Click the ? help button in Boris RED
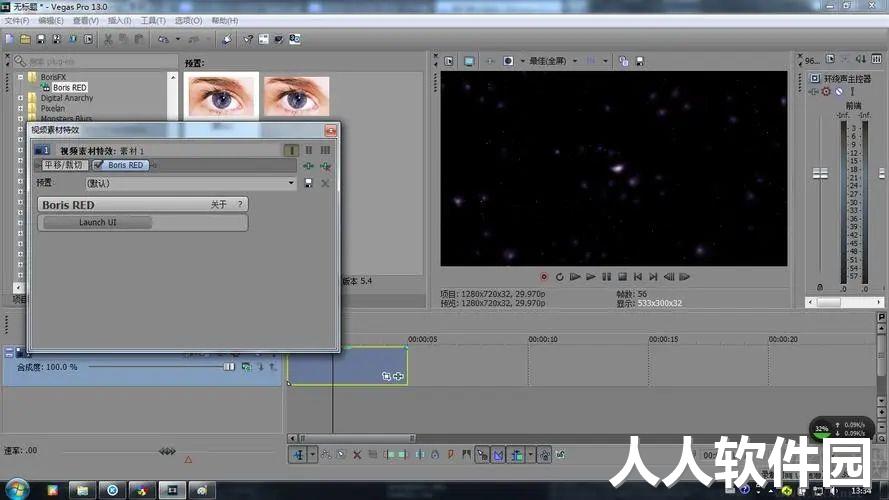Screen dimensions: 889x500 pos(240,204)
